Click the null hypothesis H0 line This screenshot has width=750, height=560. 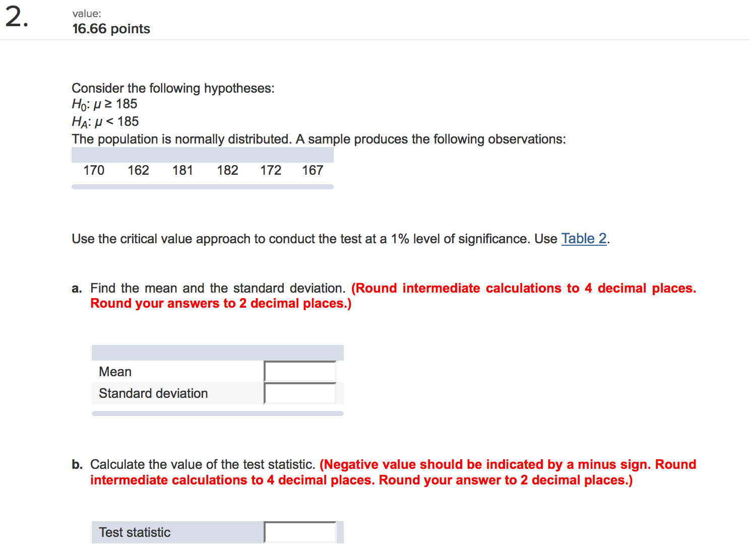(104, 104)
